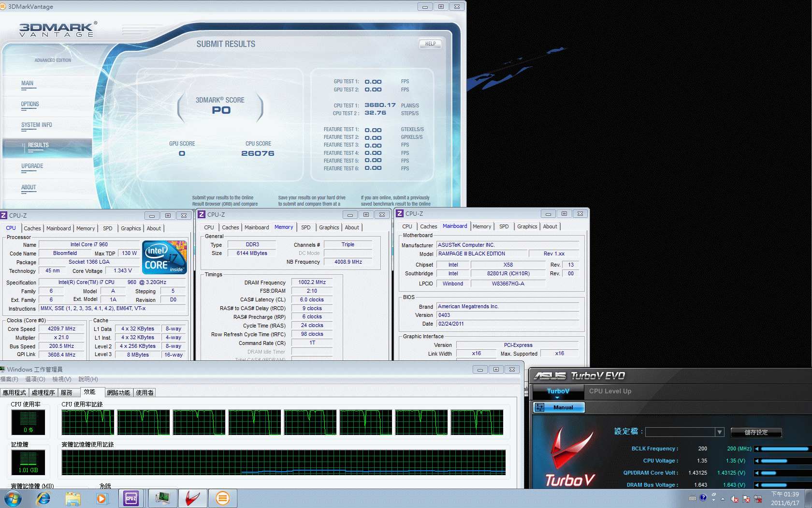This screenshot has width=812, height=508.
Task: Click the blue help question-mark tray icon
Action: point(703,497)
